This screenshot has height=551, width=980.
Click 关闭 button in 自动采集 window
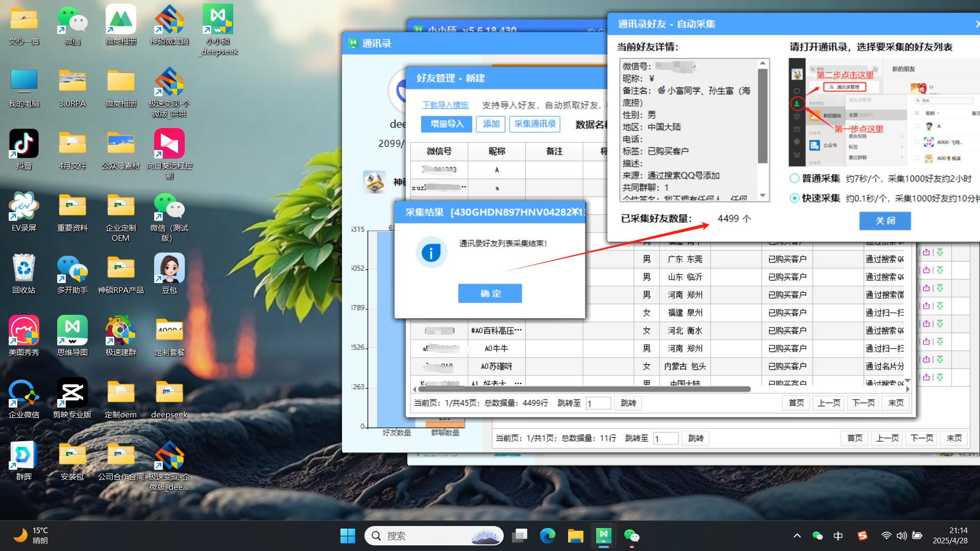point(885,220)
